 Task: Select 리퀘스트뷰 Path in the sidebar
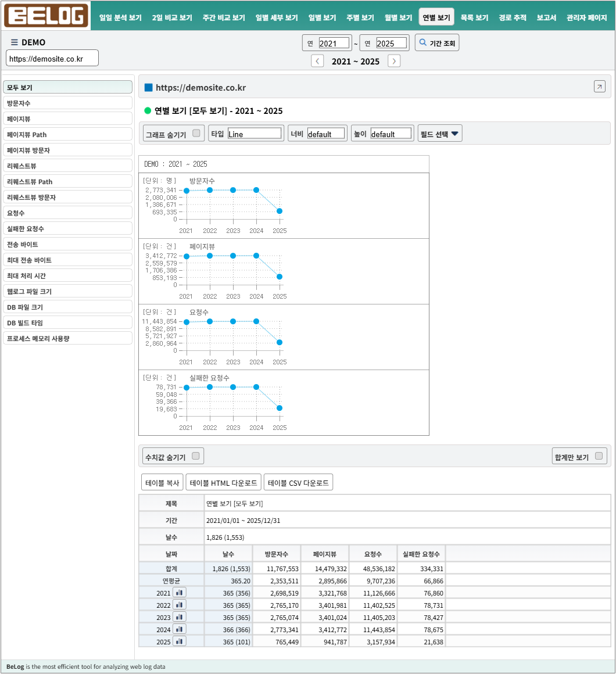pos(67,181)
